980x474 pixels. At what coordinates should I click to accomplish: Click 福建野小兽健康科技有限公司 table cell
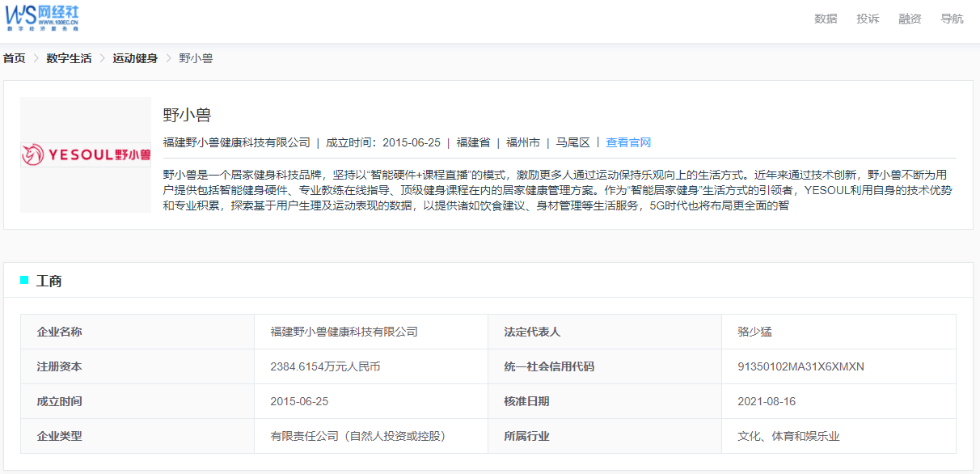coord(371,332)
